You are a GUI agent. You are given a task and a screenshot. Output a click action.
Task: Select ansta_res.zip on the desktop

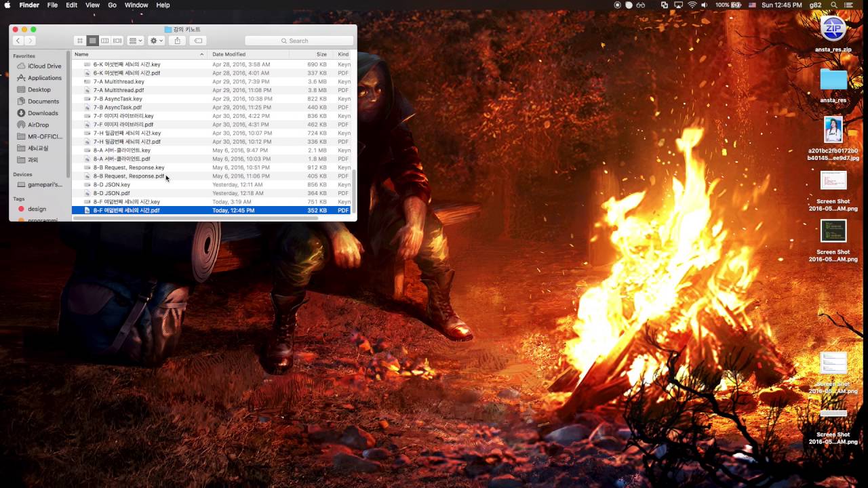point(833,35)
